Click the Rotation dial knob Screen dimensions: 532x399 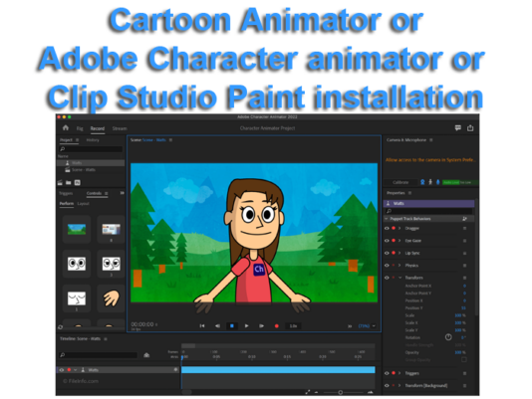click(x=448, y=337)
